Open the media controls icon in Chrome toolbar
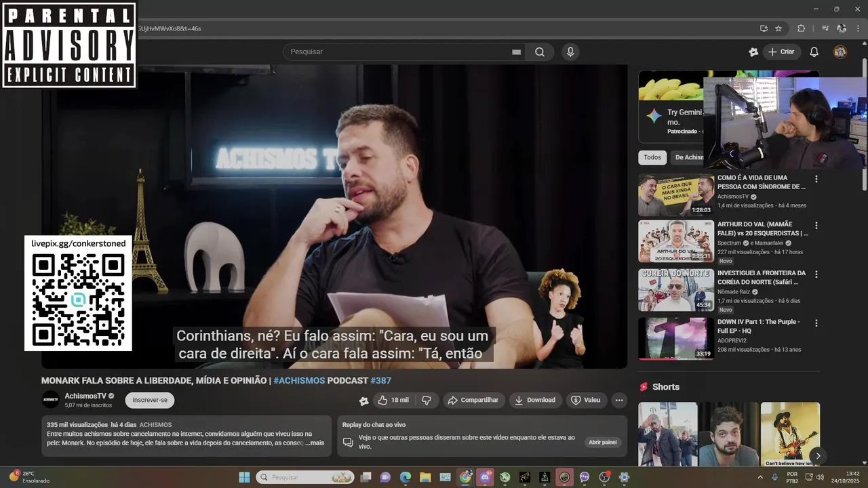Viewport: 868px width, 488px height. tap(825, 28)
